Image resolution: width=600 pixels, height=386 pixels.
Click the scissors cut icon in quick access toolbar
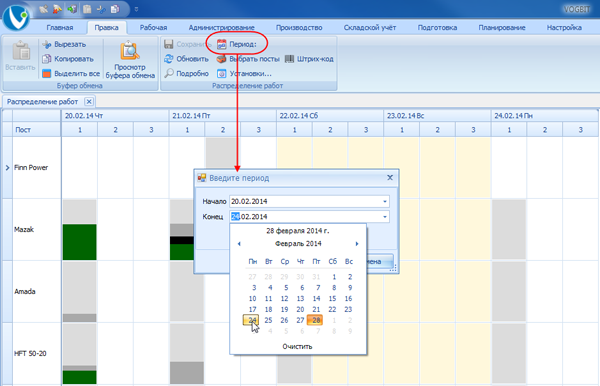pos(101,9)
